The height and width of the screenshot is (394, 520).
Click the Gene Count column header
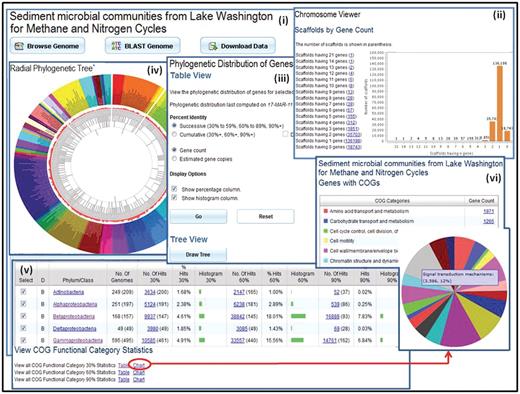481,201
